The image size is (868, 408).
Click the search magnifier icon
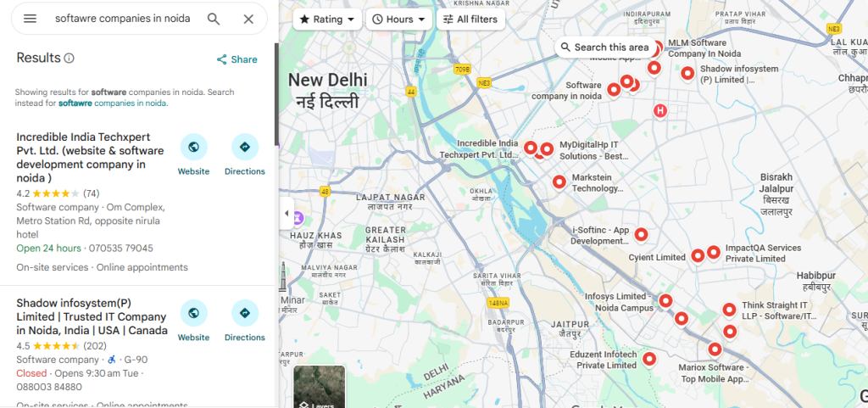point(214,19)
